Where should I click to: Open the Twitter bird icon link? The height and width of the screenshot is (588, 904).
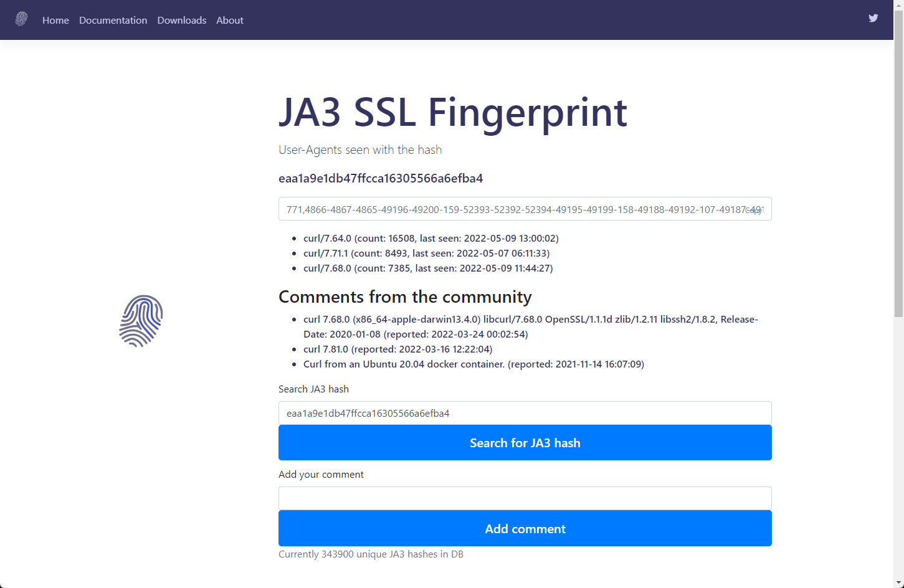pyautogui.click(x=873, y=18)
